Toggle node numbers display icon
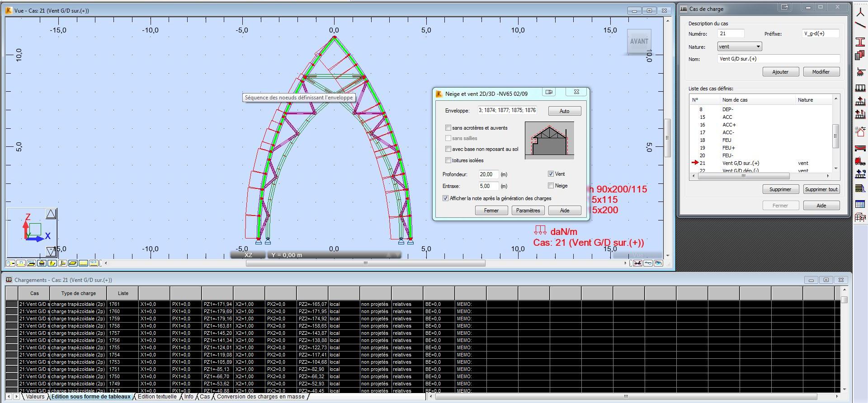The width and height of the screenshot is (868, 403). (x=10, y=263)
